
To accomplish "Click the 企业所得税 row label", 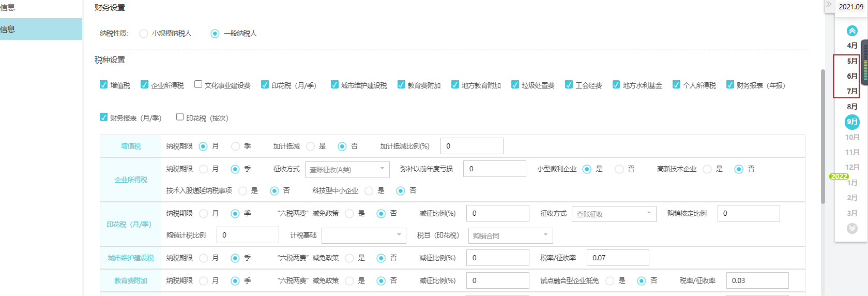I will pos(131,180).
